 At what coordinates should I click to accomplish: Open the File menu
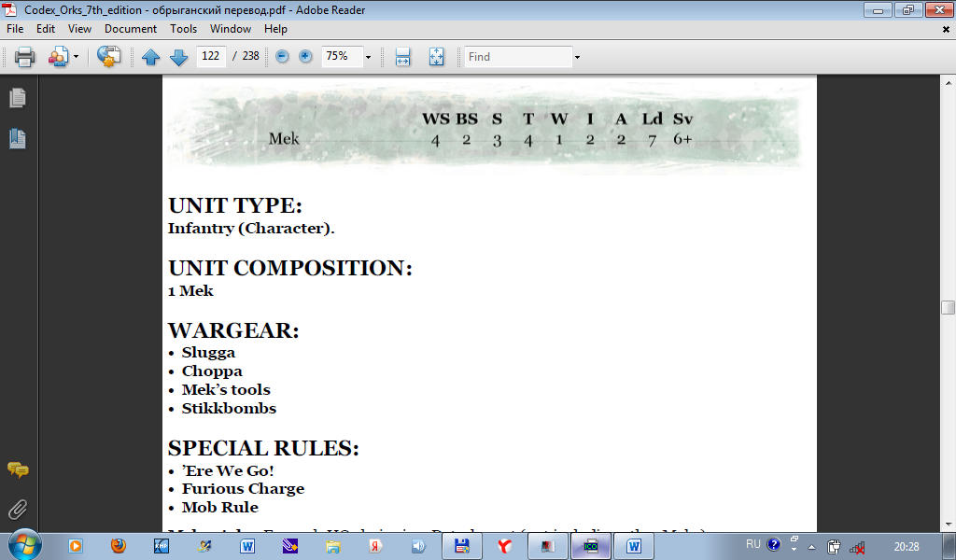15,29
